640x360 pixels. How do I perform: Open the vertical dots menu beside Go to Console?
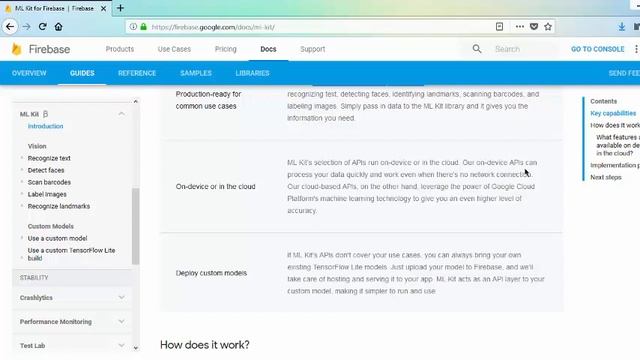coord(636,49)
